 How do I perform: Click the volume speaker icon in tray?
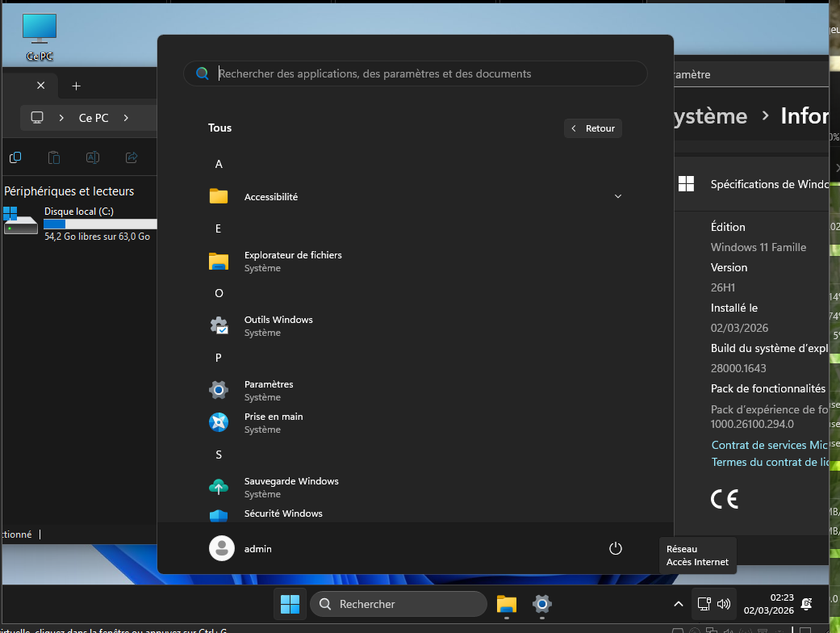click(723, 604)
